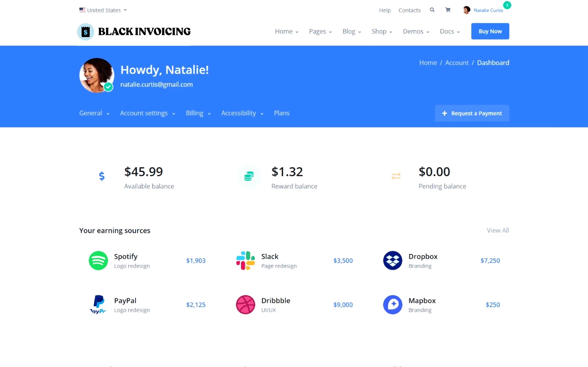588x367 pixels.
Task: Click the Dribbble logo icon
Action: click(x=246, y=305)
